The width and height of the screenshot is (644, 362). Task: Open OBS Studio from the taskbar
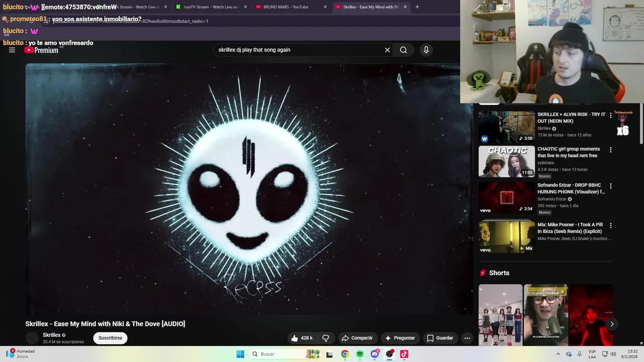[389, 354]
